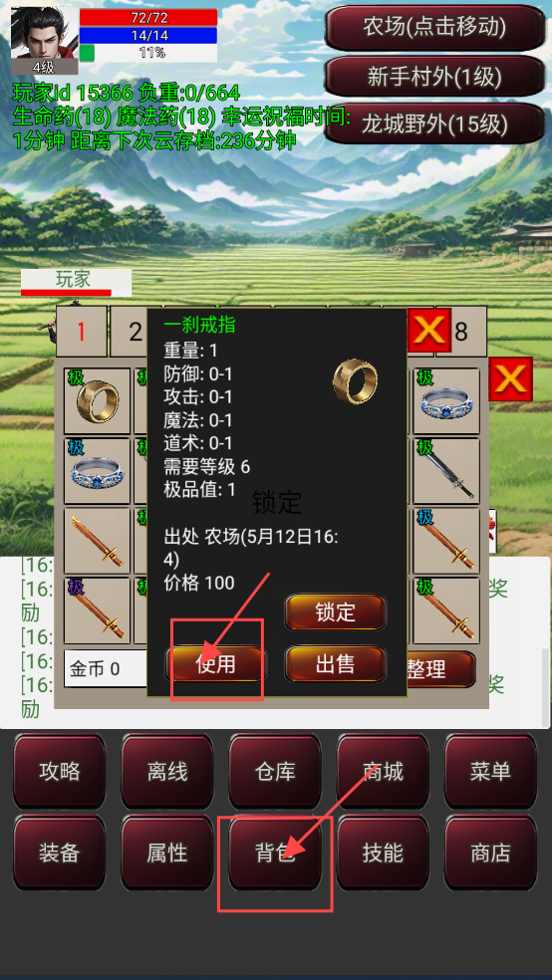Open the 背包 backpack menu
This screenshot has width=552, height=980.
point(275,853)
